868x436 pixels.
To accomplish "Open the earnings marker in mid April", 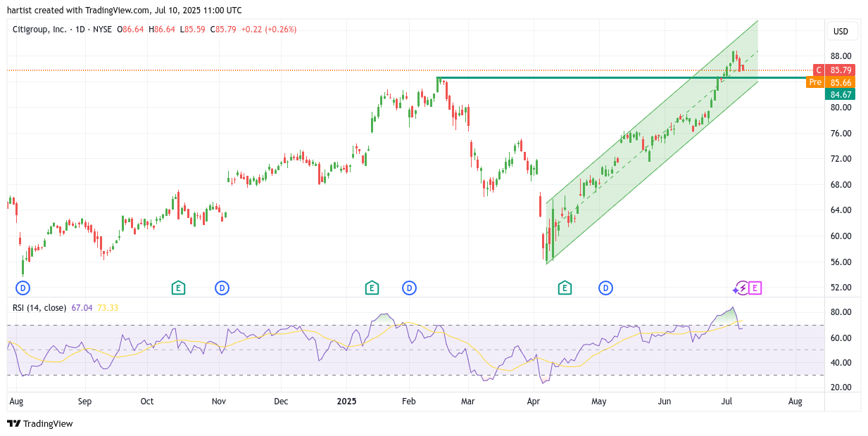I will point(564,288).
